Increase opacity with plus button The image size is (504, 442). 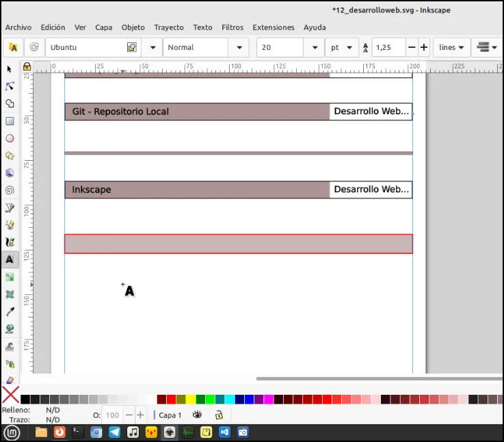point(140,415)
